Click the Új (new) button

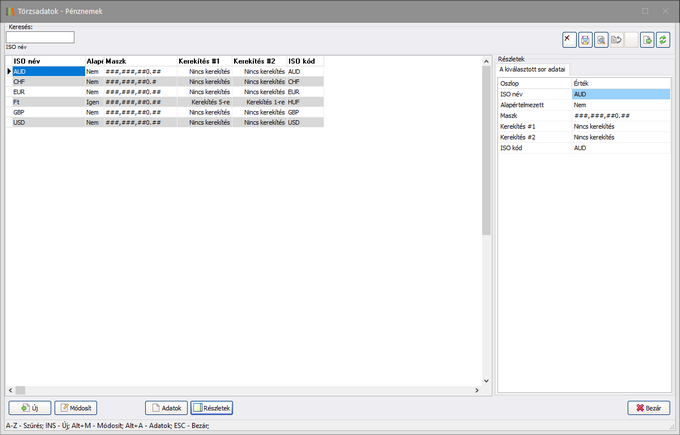[29, 408]
